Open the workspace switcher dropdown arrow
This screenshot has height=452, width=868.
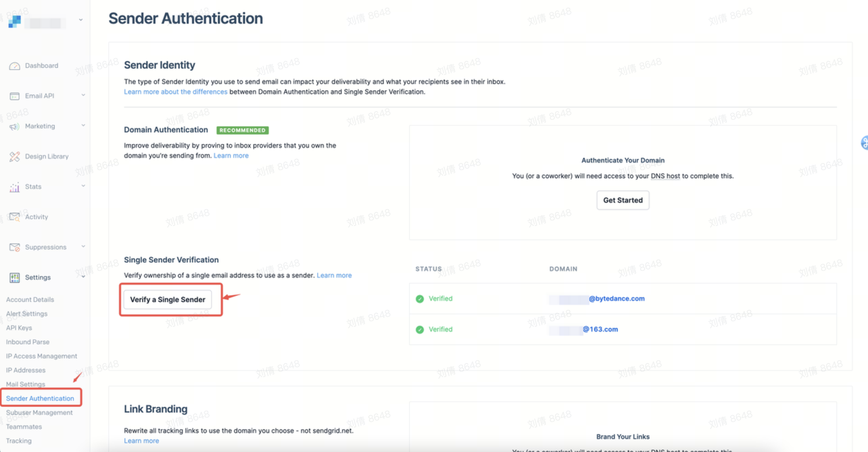[80, 20]
